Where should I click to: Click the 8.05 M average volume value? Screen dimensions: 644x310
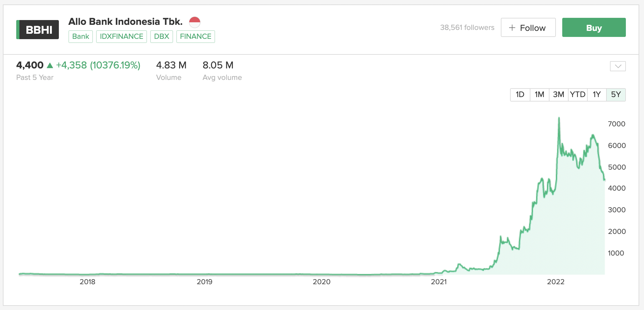click(218, 65)
